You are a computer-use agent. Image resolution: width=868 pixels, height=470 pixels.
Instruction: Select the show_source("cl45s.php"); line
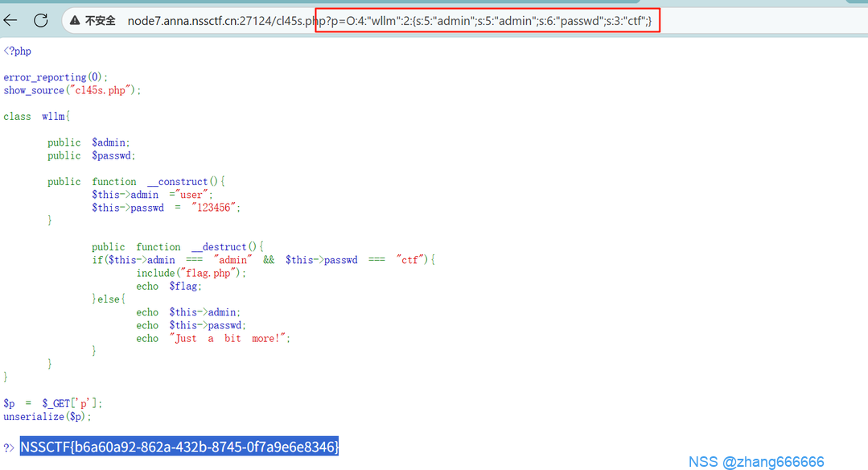72,90
